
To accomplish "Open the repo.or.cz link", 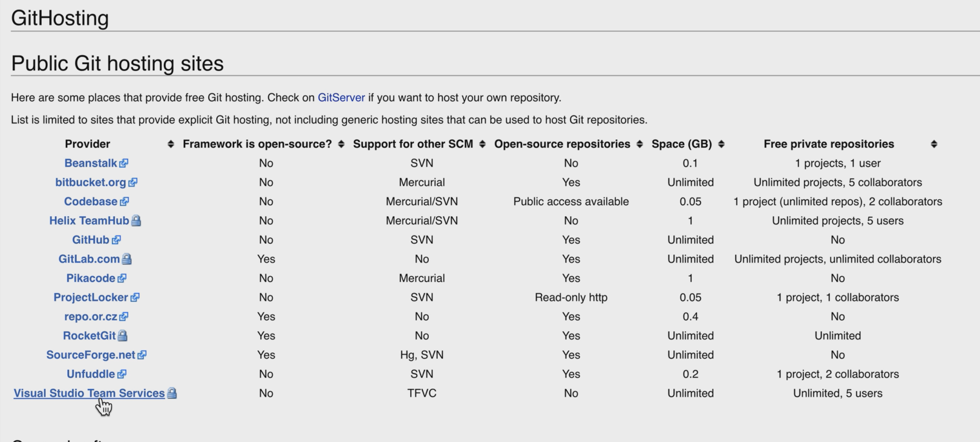I will pos(91,317).
